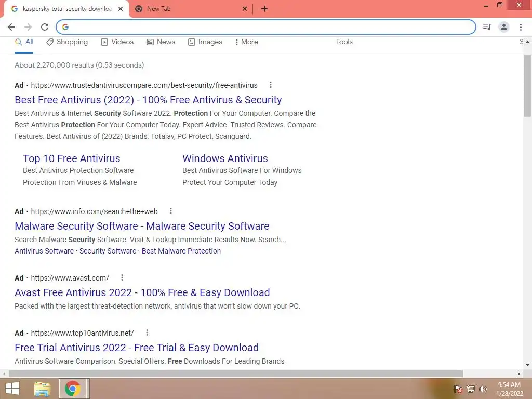532x399 pixels.
Task: Open Avast Free Antivirus 2022 link
Action: point(142,292)
